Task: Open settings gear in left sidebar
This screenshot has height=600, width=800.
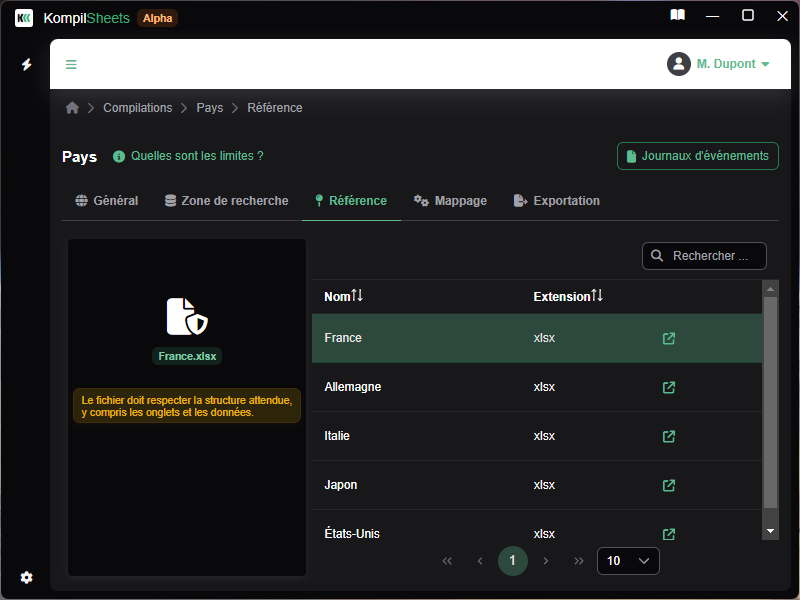Action: pos(27,577)
